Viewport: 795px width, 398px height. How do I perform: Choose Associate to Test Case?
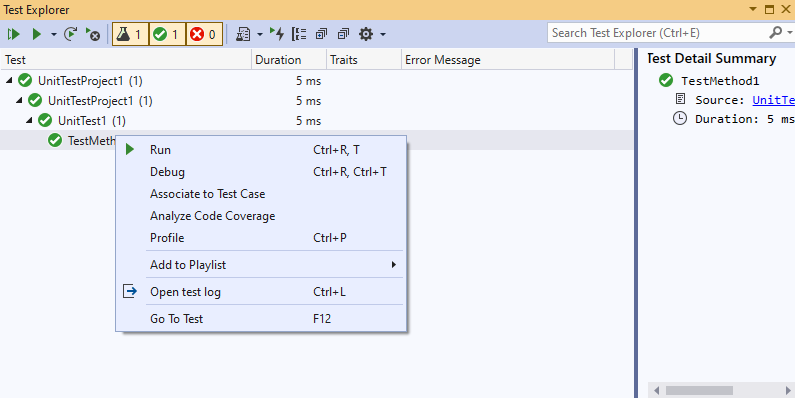[261, 194]
